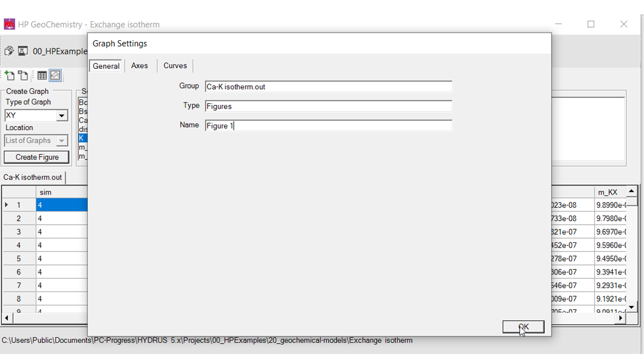
Task: Click the Name field containing Figure 1
Action: 328,126
